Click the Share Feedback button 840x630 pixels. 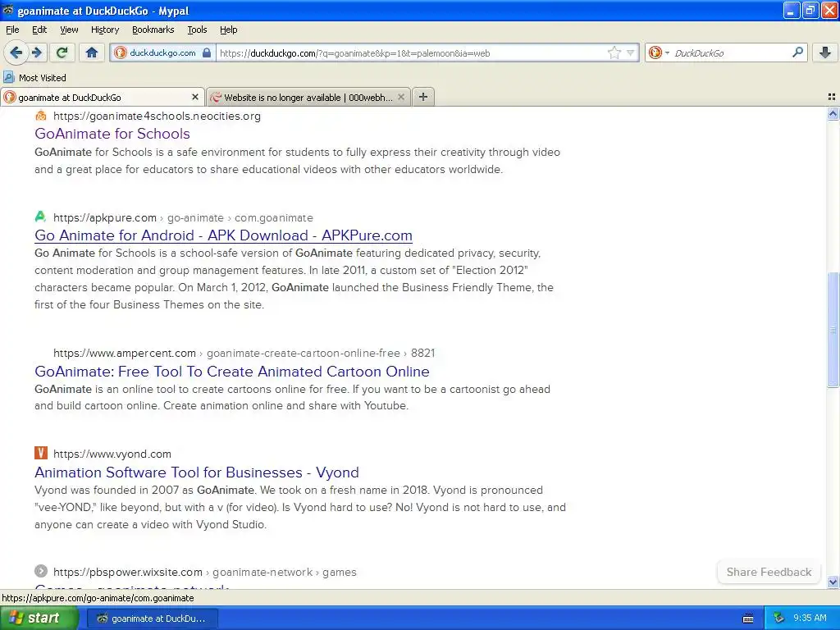[769, 572]
